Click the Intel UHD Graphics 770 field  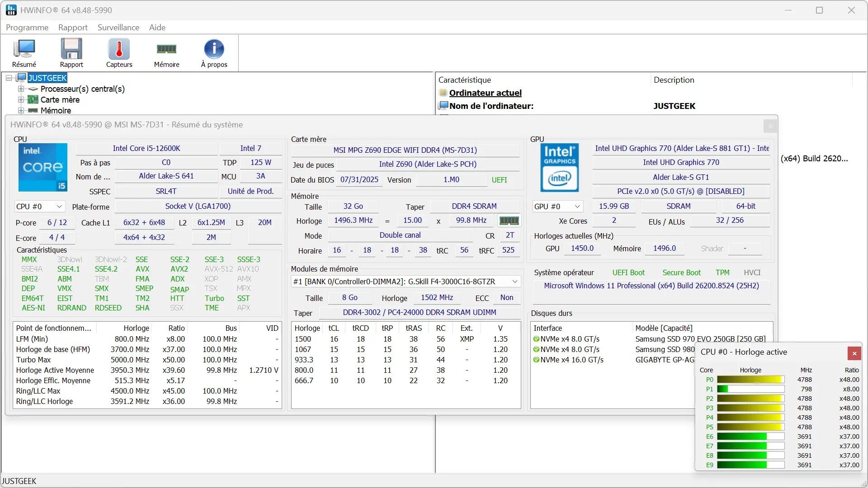681,162
